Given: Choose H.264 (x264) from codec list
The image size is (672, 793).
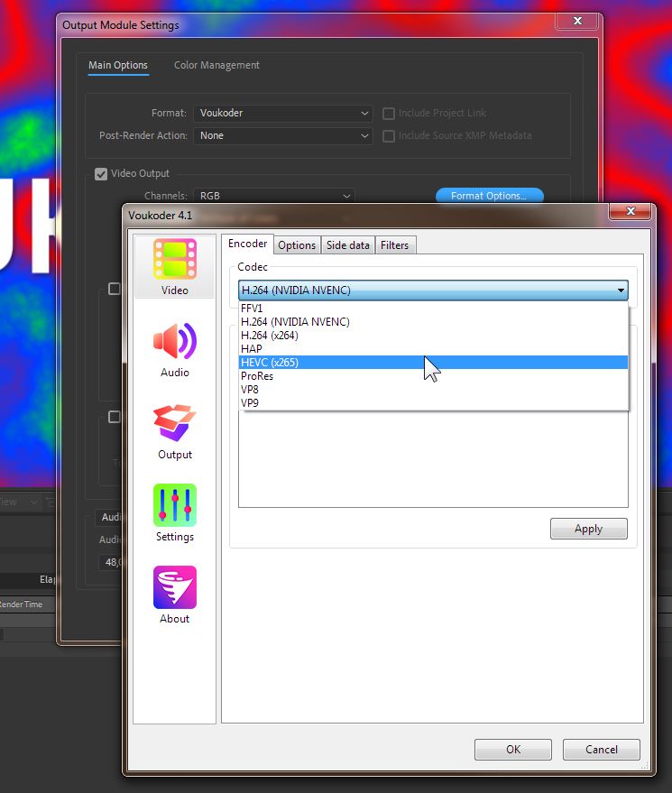Looking at the screenshot, I should (433, 336).
